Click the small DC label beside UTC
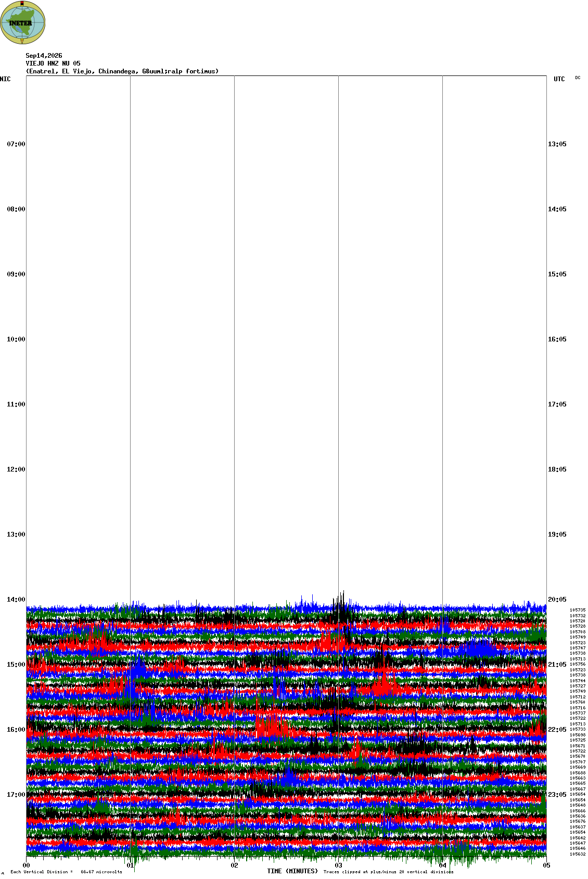Screen dimensions: 588x879 pyautogui.click(x=578, y=78)
